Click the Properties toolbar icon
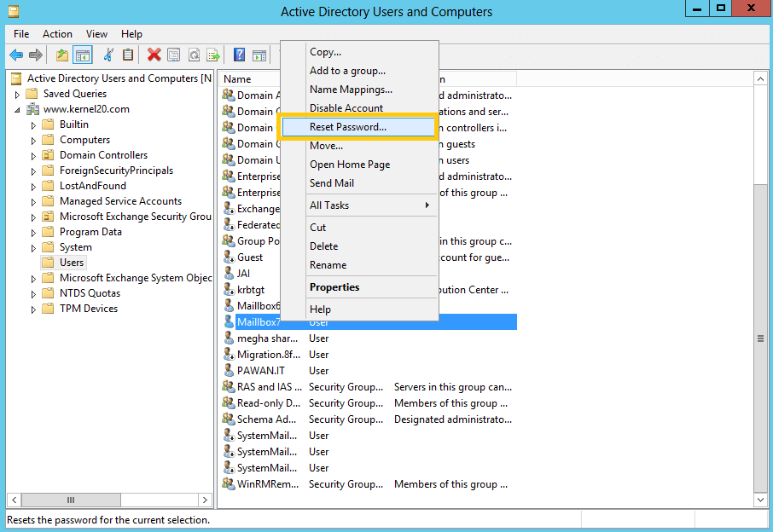Screen dimensions: 773x532 [x=173, y=55]
